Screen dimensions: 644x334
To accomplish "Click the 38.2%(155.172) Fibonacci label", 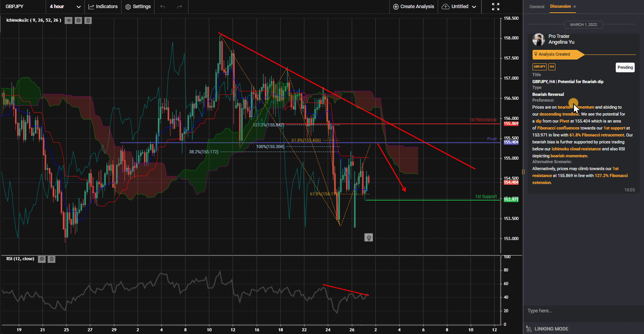I will pos(204,152).
